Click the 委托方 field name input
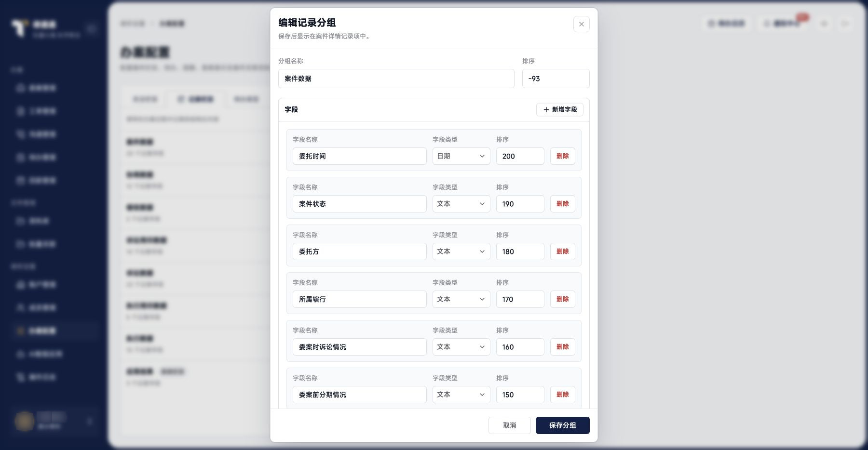 359,251
